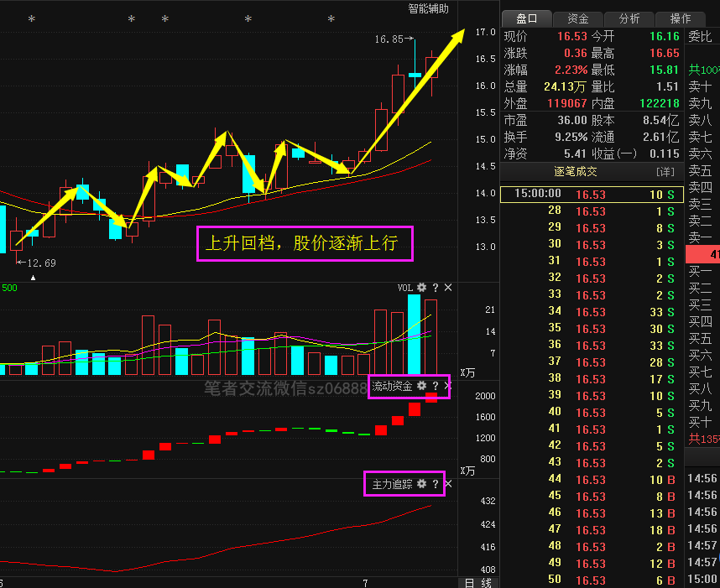
Task: Open VOL indicator settings gear
Action: coord(421,288)
